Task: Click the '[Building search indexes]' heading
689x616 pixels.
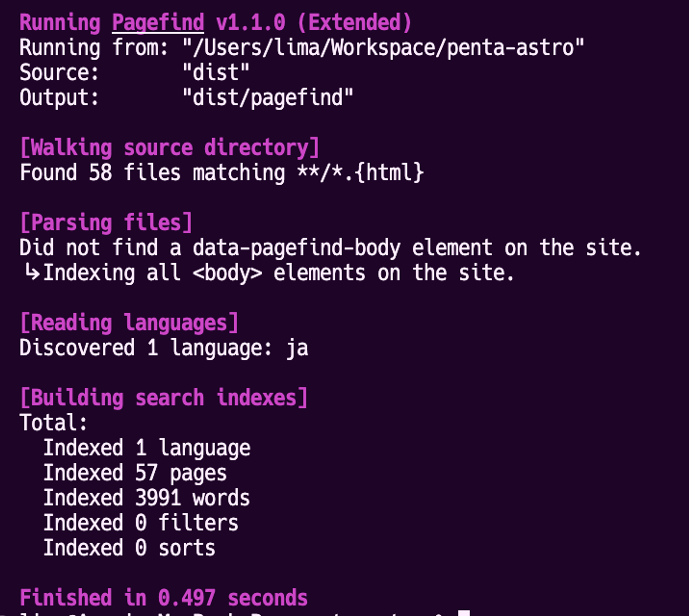Action: pyautogui.click(x=164, y=398)
